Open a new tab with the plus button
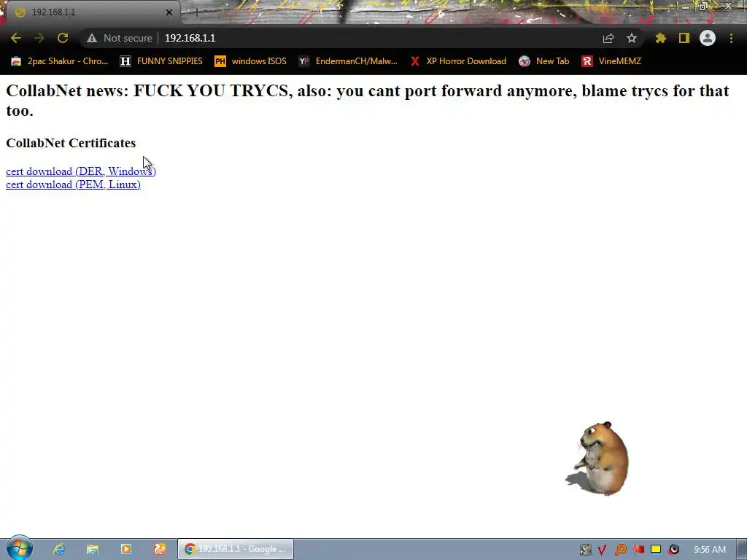The height and width of the screenshot is (560, 747). (x=196, y=12)
